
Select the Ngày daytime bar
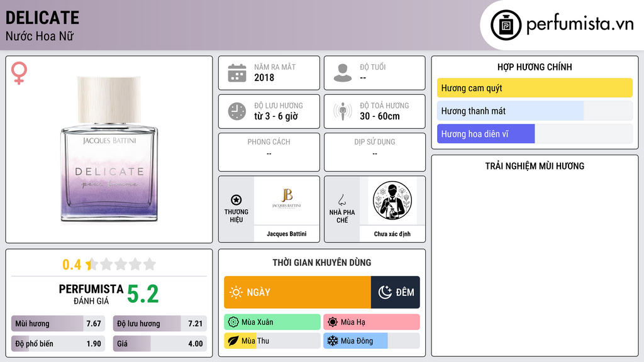pyautogui.click(x=297, y=292)
